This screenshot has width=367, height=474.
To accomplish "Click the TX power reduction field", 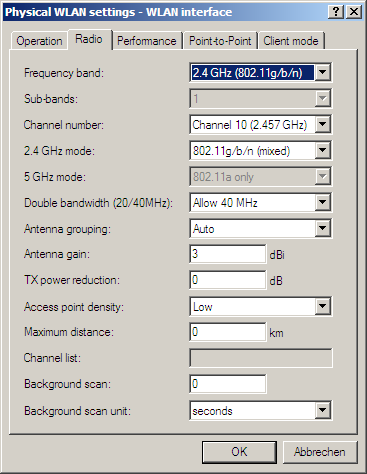I will 228,280.
